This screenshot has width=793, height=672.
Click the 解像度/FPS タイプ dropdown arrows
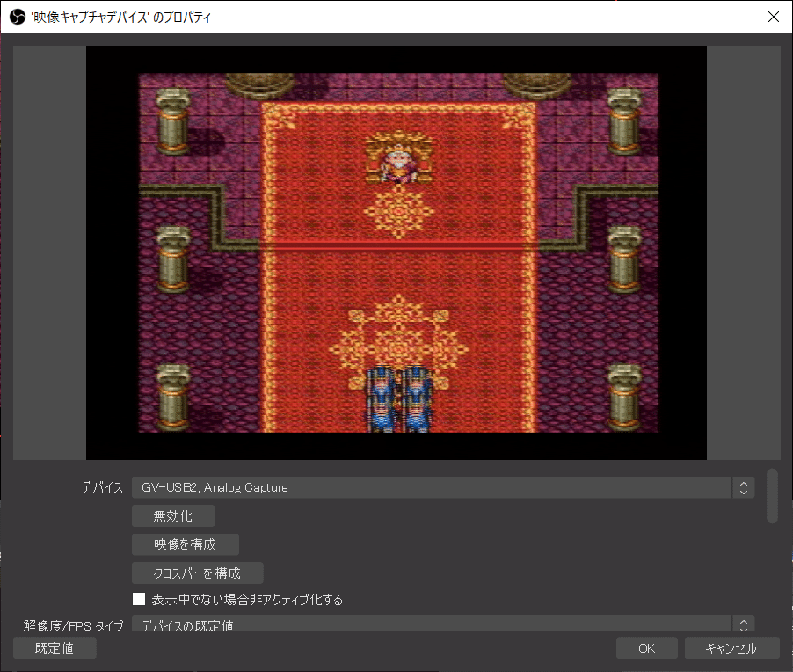pyautogui.click(x=744, y=624)
